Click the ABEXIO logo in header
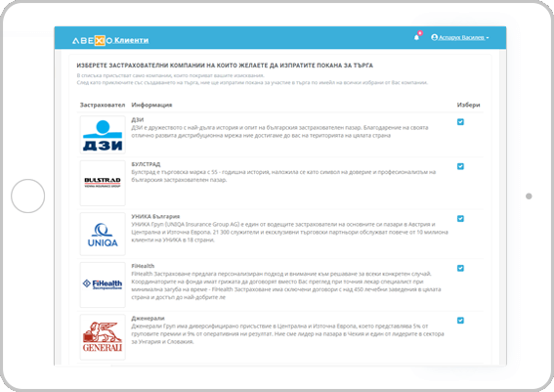 click(93, 40)
